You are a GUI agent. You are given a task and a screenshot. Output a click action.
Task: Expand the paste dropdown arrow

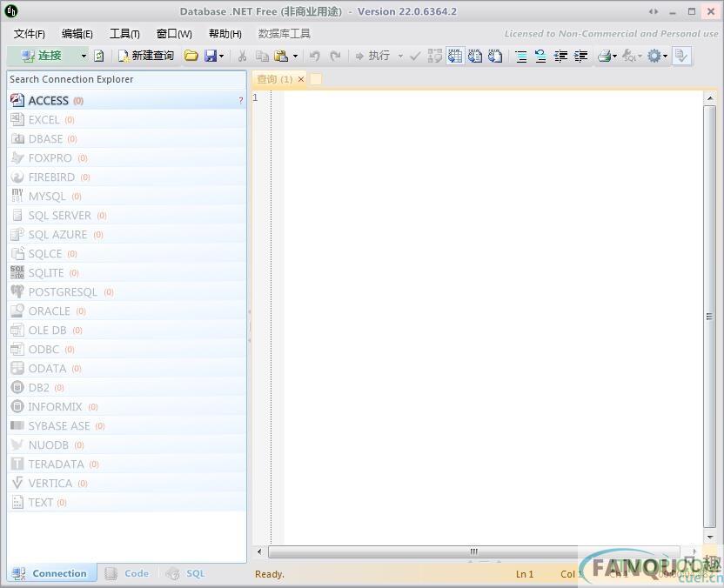click(x=295, y=57)
